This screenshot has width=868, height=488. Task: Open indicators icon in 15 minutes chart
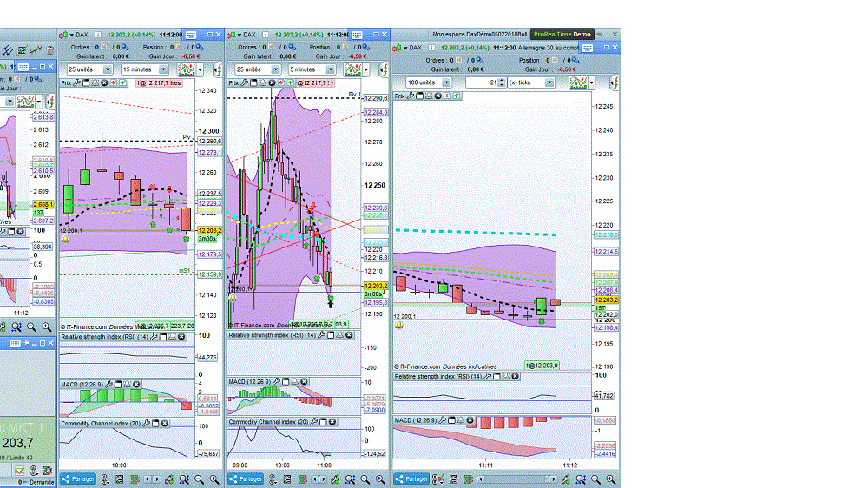[187, 69]
